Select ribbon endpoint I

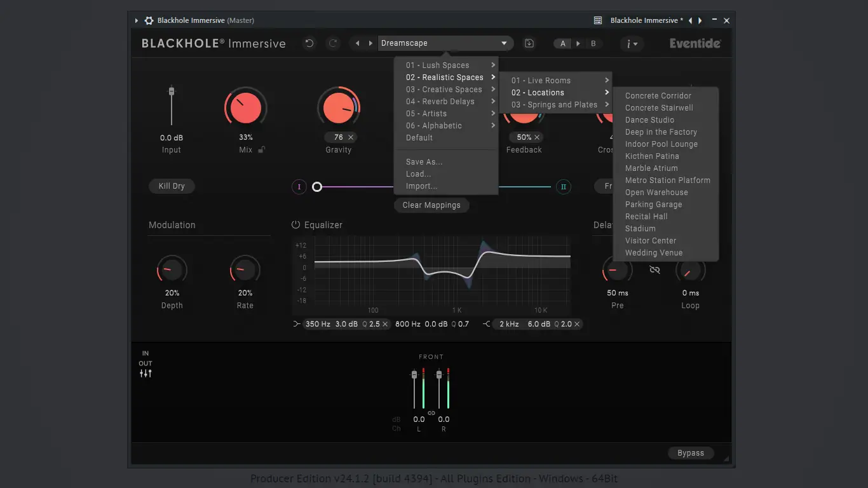[299, 187]
